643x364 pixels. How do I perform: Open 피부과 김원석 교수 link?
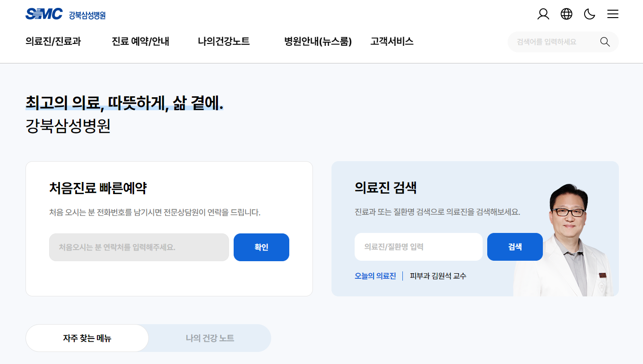(x=438, y=276)
